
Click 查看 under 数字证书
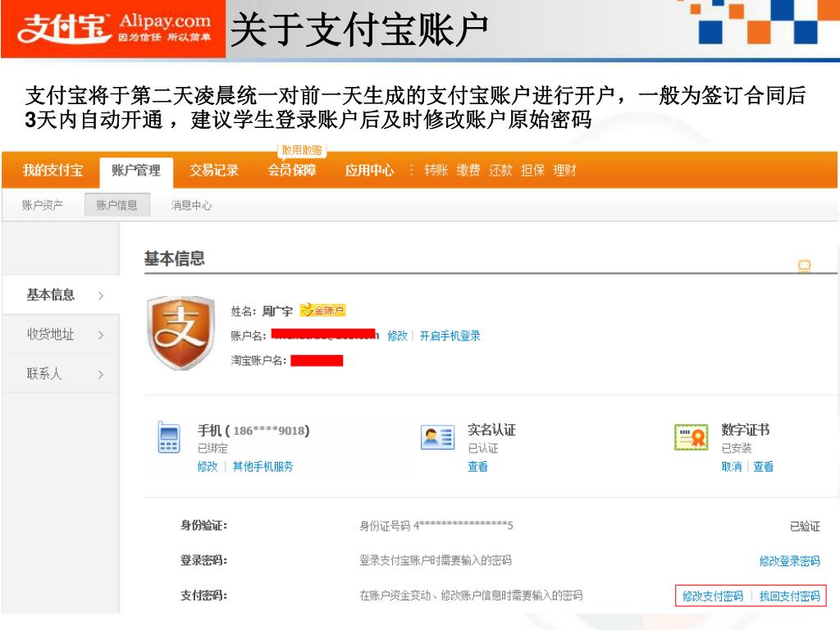[x=763, y=466]
